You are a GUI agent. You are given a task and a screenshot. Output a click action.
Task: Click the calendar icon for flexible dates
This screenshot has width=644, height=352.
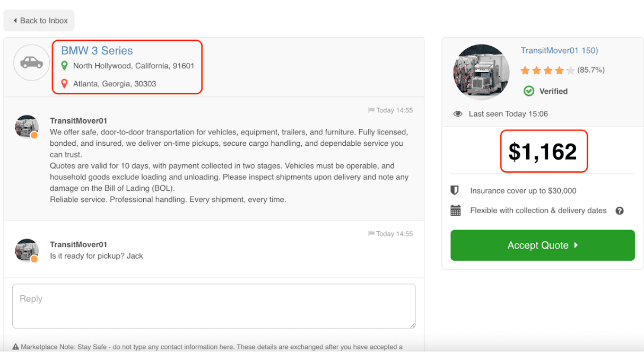[x=456, y=210]
